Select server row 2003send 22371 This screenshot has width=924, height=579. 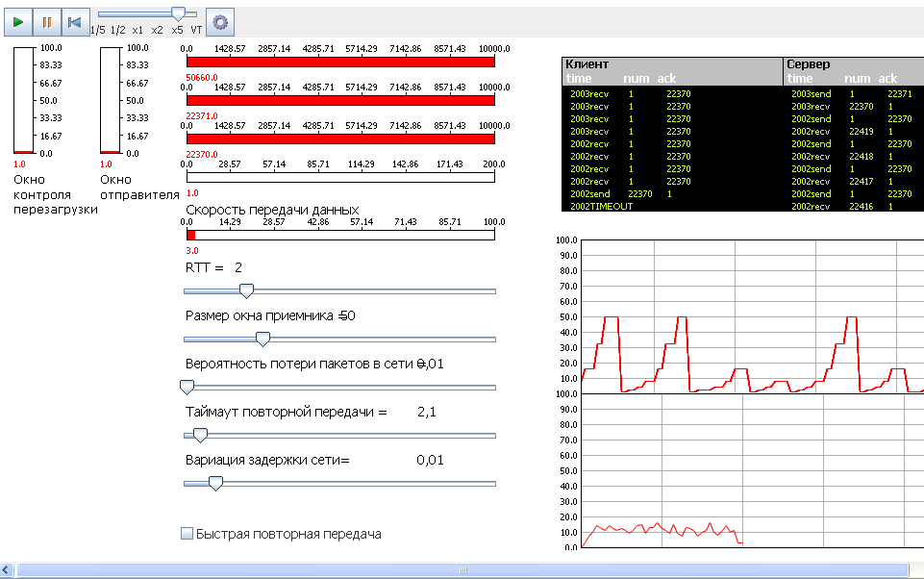pos(854,93)
